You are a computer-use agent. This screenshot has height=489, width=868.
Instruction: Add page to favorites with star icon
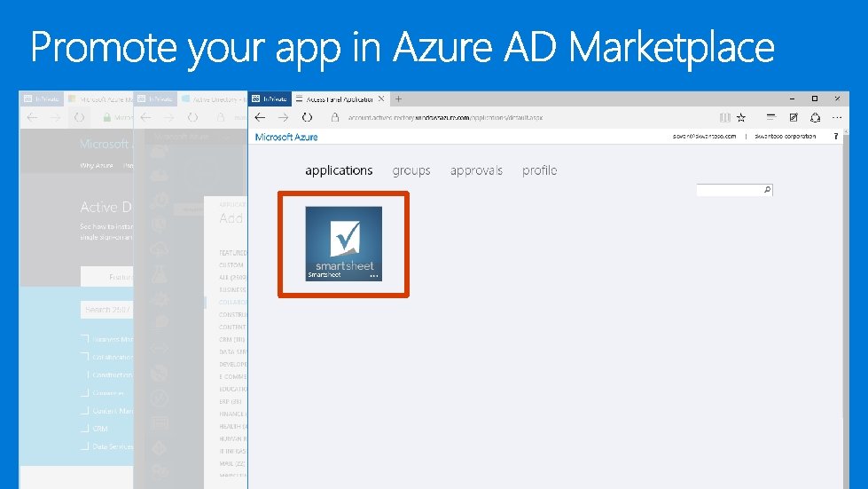(740, 117)
